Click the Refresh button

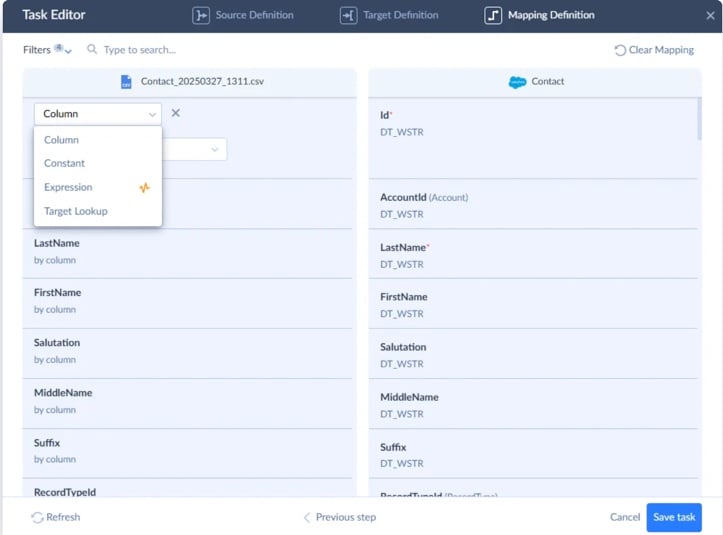click(56, 517)
